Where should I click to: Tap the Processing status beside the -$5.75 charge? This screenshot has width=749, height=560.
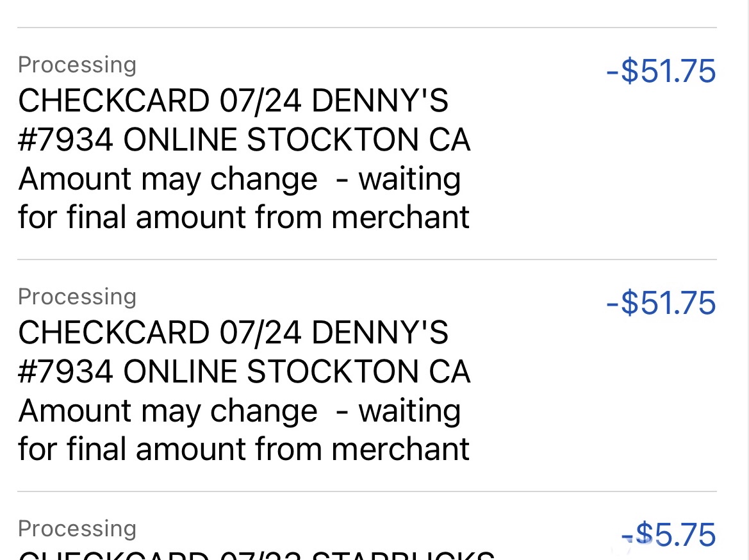[77, 529]
